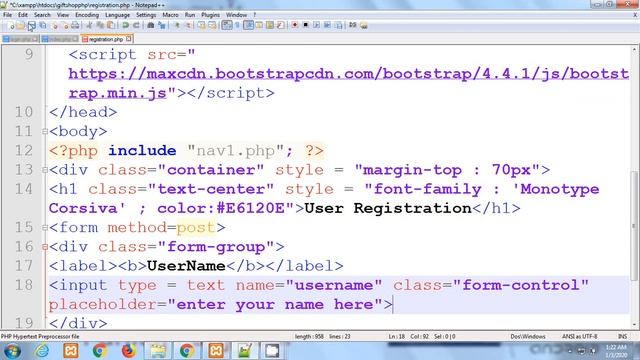This screenshot has width=640, height=360.
Task: Play back the recorded macro icon
Action: click(x=316, y=25)
